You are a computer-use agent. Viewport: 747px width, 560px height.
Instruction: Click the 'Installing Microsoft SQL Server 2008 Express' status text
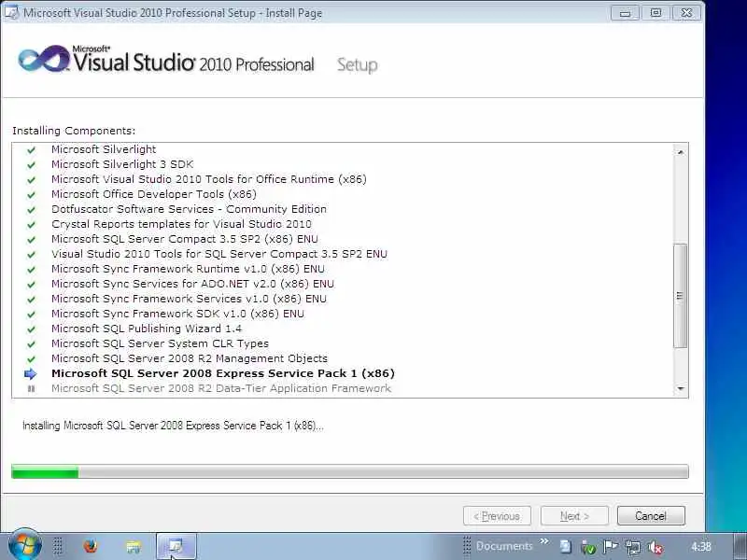coord(173,426)
